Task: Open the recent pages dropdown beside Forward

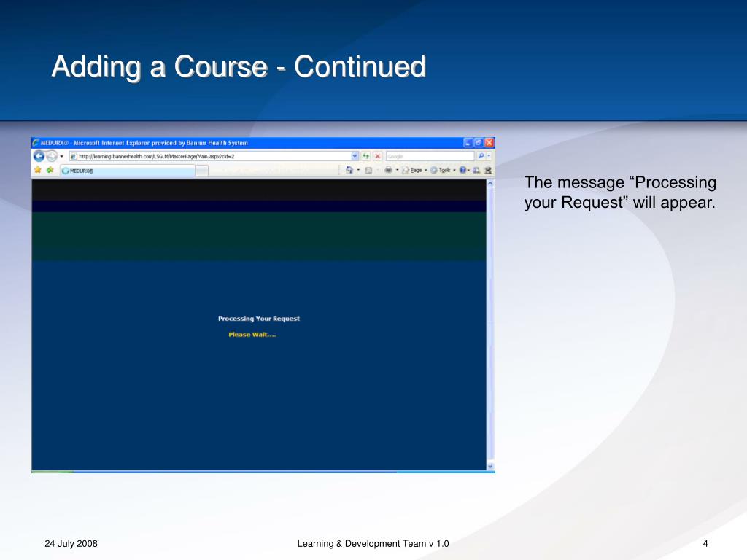Action: pyautogui.click(x=61, y=156)
